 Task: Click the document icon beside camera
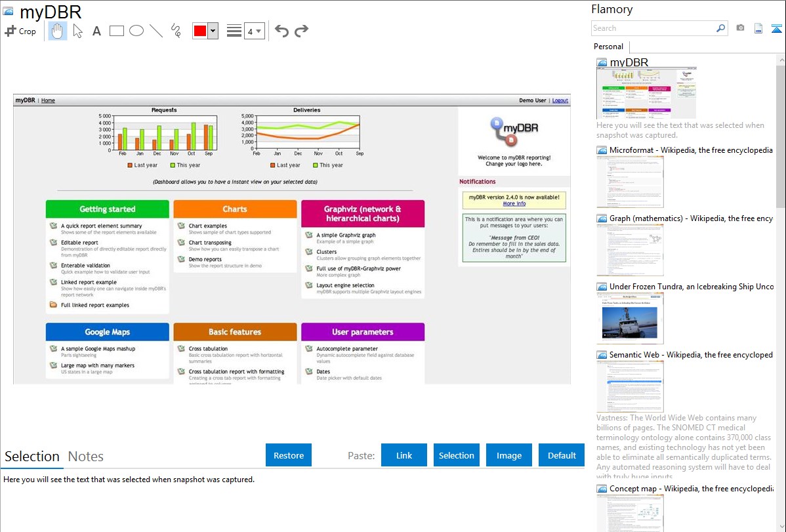(758, 28)
